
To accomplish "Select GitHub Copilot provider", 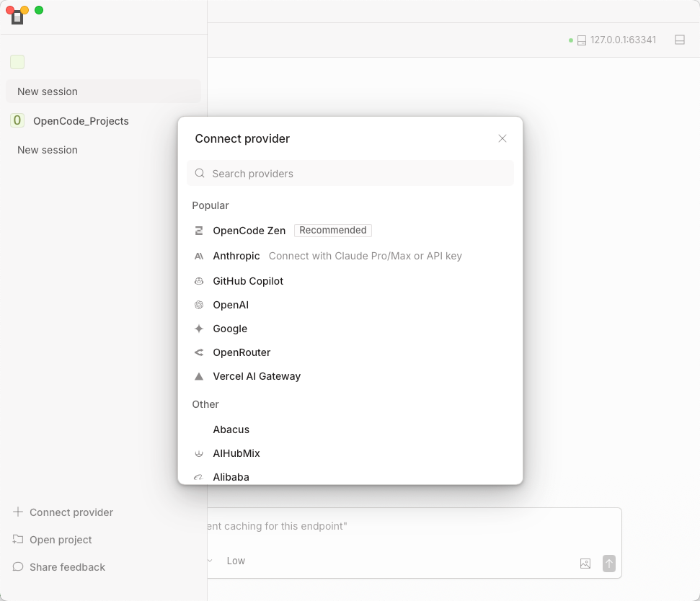I will click(x=248, y=281).
